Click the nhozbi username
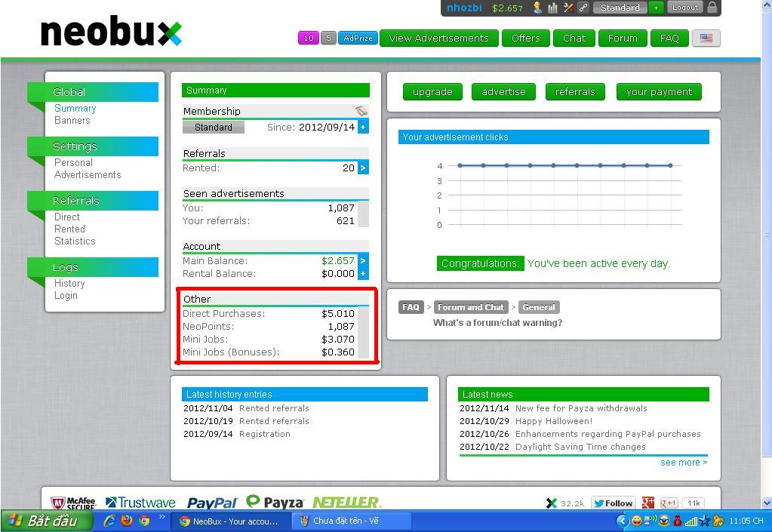The image size is (772, 532). (464, 8)
